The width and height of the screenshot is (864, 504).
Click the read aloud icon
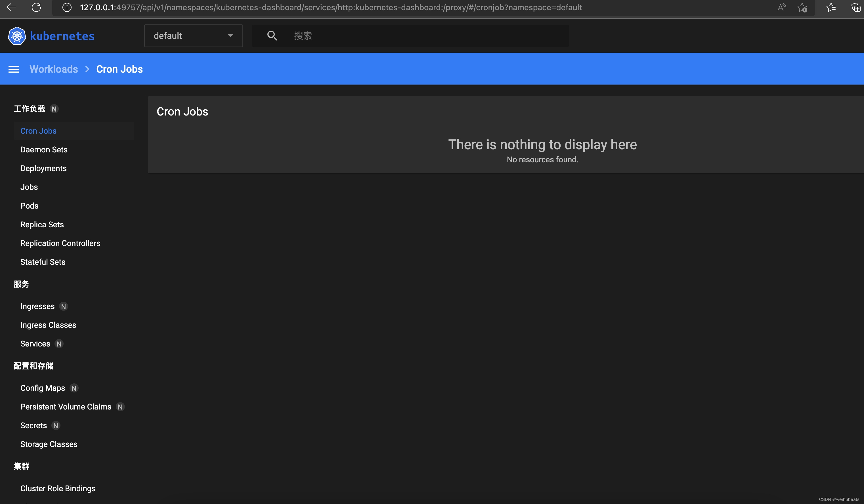pyautogui.click(x=782, y=7)
